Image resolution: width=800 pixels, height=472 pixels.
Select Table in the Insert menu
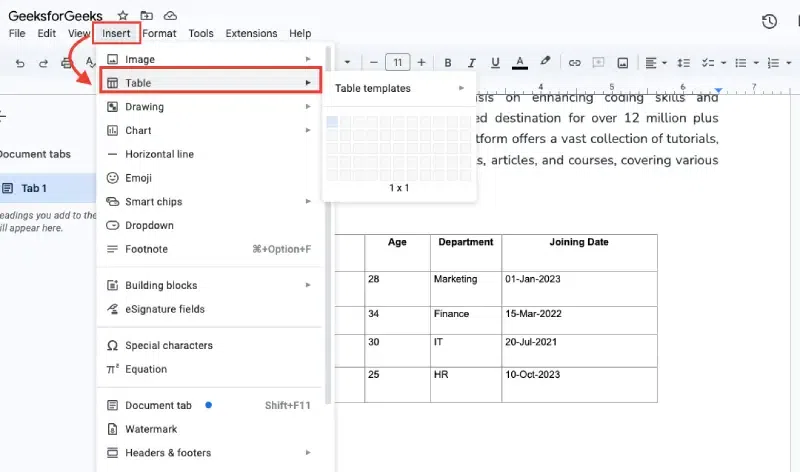[210, 83]
